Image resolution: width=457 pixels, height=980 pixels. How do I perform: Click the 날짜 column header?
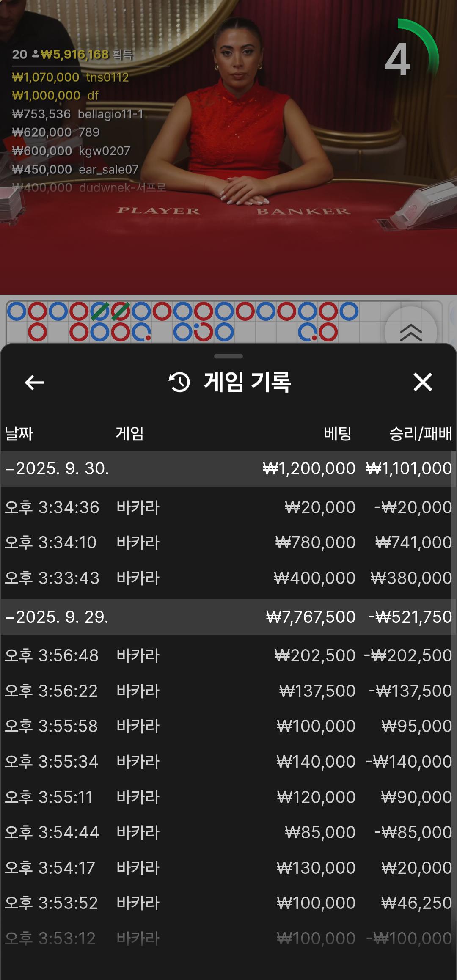click(19, 434)
